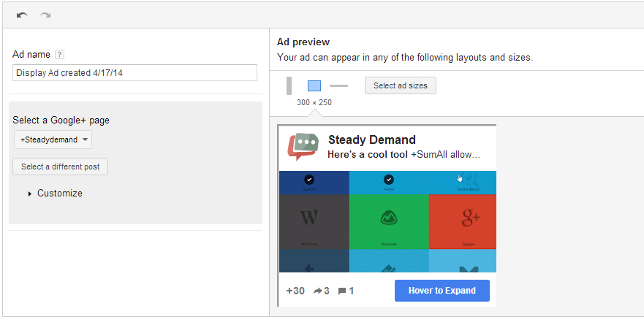
Task: Click the redo arrow icon
Action: pos(45,15)
